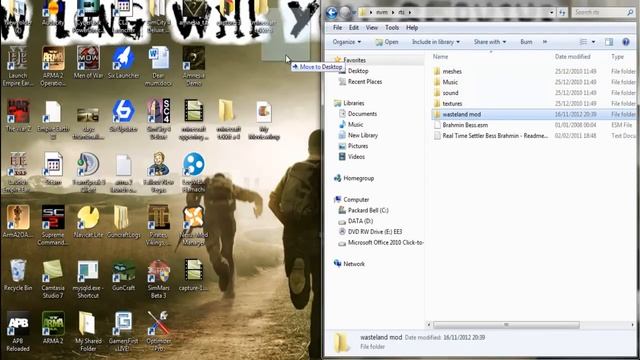The height and width of the screenshot is (360, 640).
Task: Open the Tools menu
Action: click(x=392, y=28)
